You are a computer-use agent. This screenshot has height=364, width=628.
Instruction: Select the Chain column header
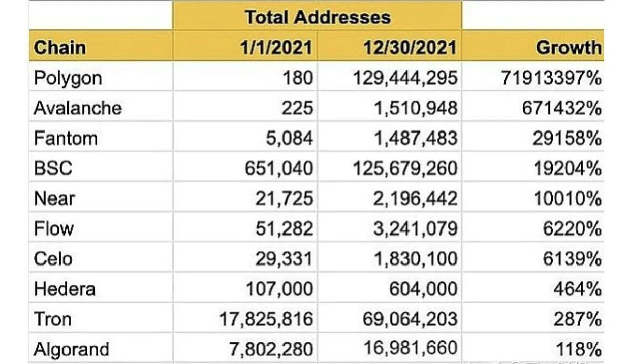59,47
